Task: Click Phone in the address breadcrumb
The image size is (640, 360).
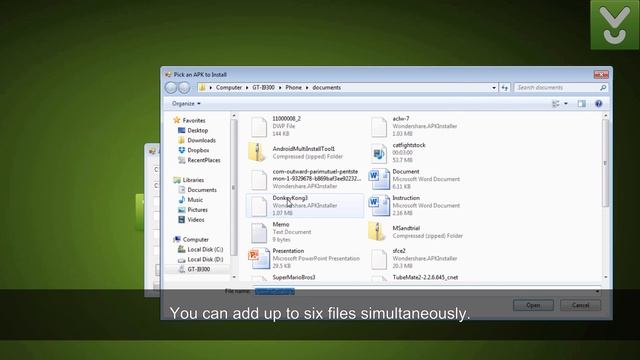Action: coord(293,87)
